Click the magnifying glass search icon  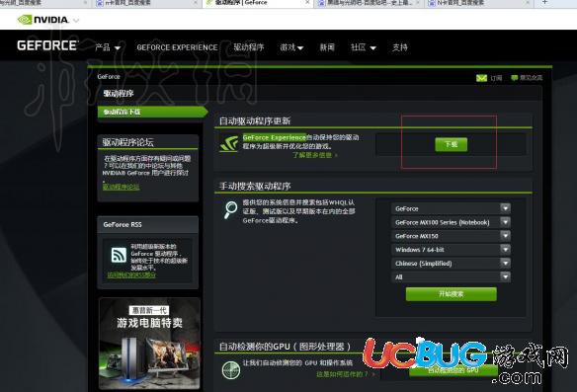[x=231, y=209]
